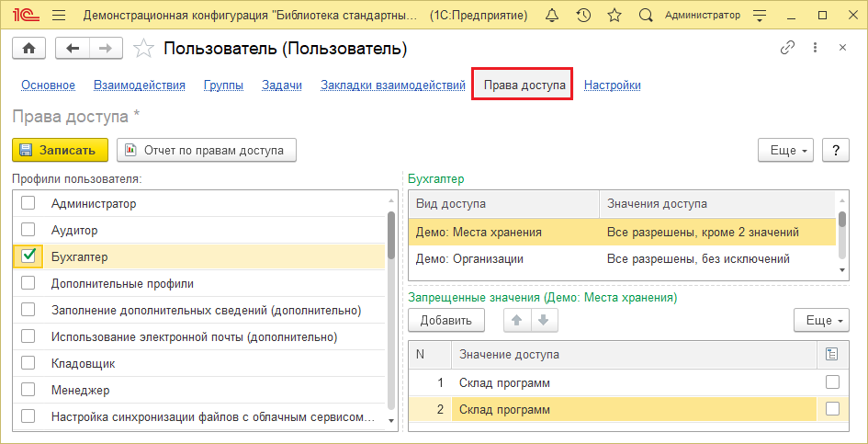Enable the Аудитор profile checkbox
This screenshot has width=868, height=444.
[28, 230]
